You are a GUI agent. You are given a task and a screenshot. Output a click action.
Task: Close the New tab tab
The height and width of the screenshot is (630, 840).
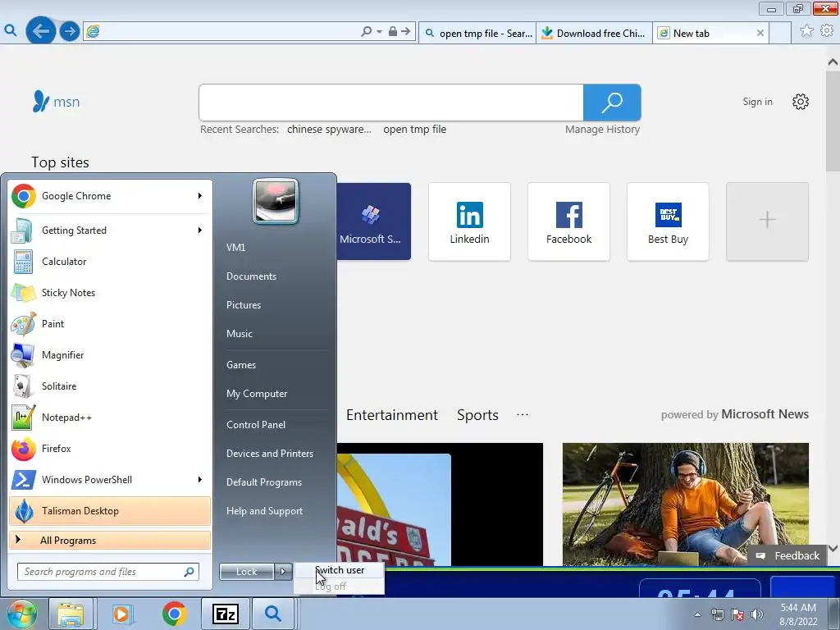[760, 33]
